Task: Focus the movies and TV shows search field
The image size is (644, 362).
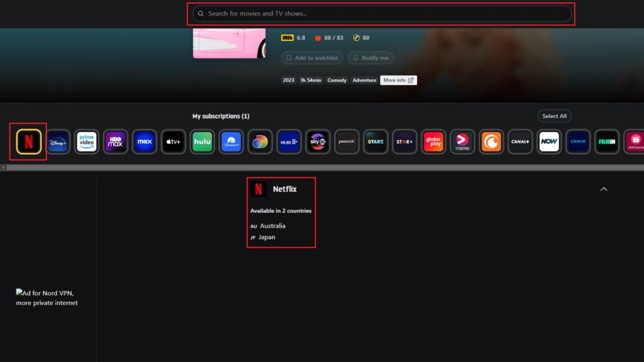Action: click(x=382, y=14)
